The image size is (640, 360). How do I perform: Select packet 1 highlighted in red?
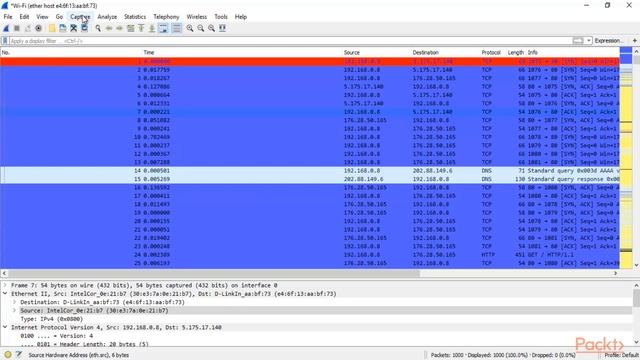(x=310, y=61)
